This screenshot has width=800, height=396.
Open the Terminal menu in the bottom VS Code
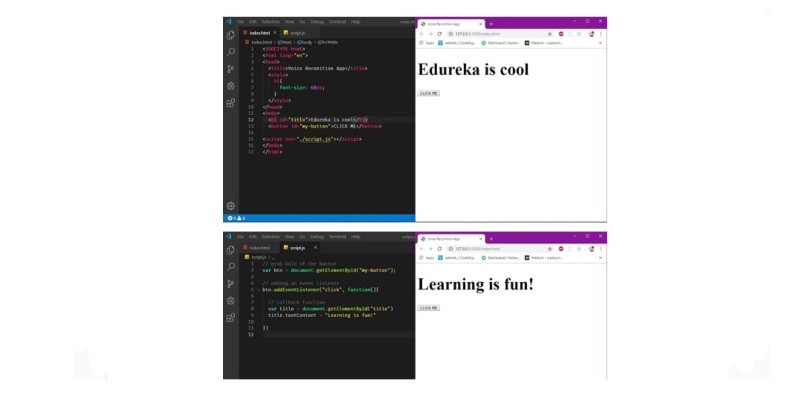(x=337, y=237)
